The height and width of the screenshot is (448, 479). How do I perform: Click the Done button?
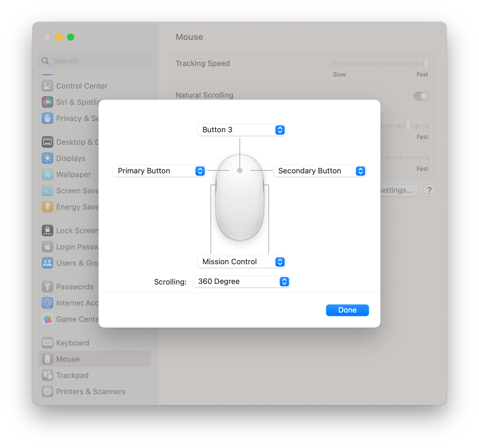tap(347, 310)
